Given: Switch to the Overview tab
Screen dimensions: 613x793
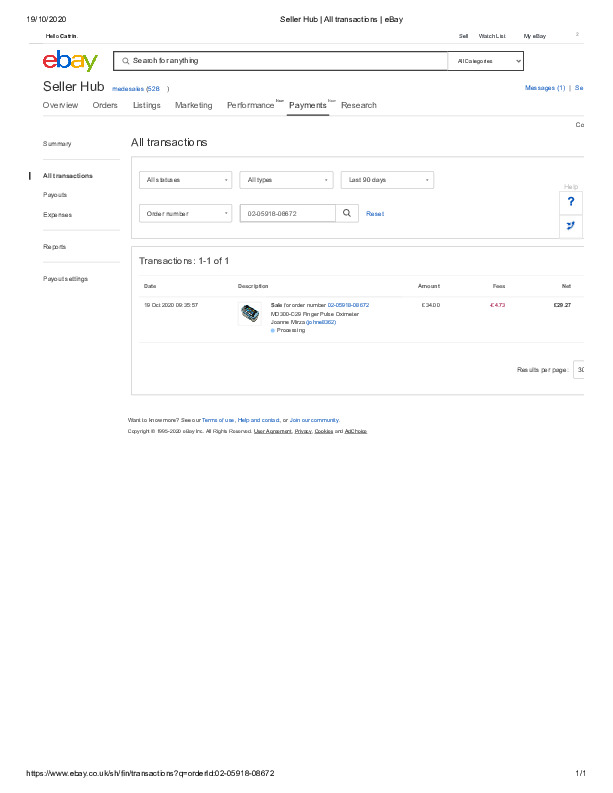Looking at the screenshot, I should point(60,105).
